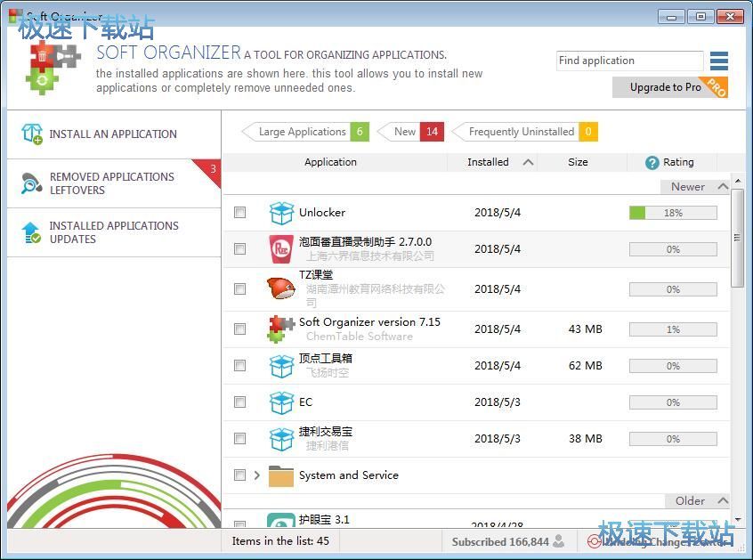
Task: Click the Unlocker package icon
Action: tap(281, 213)
